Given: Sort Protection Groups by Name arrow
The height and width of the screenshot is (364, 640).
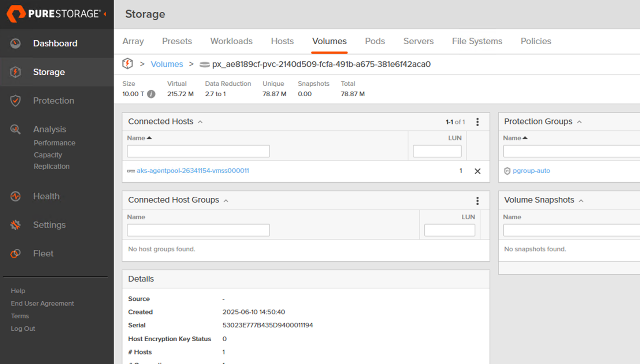Looking at the screenshot, I should click(525, 138).
